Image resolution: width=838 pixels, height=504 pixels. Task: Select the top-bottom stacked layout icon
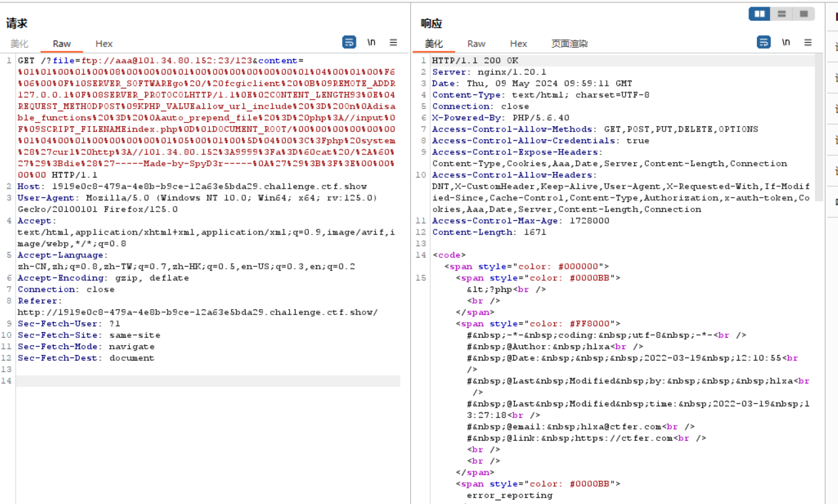coord(781,14)
